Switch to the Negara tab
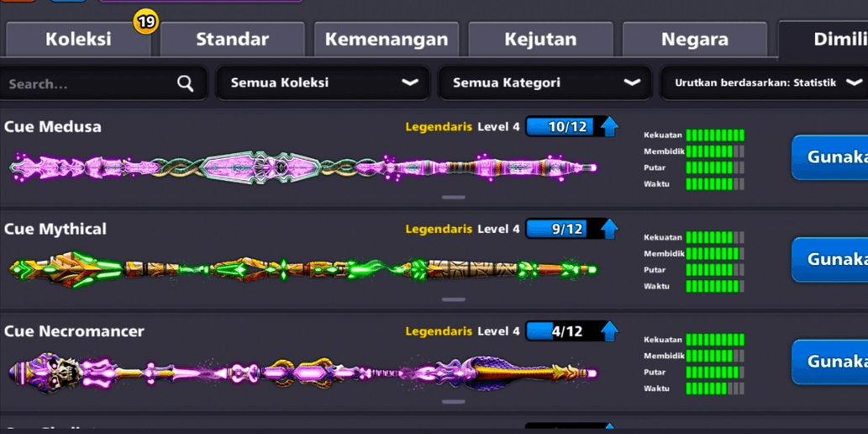 [695, 40]
